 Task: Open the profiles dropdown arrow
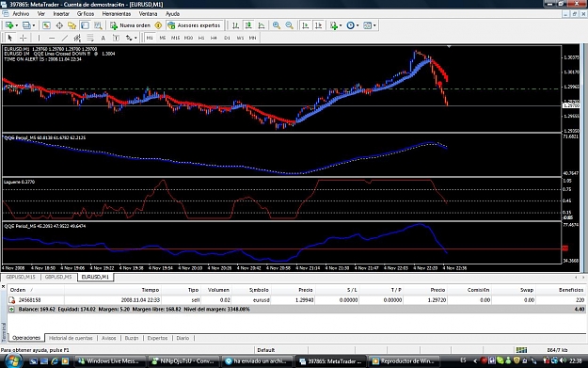[x=34, y=25]
